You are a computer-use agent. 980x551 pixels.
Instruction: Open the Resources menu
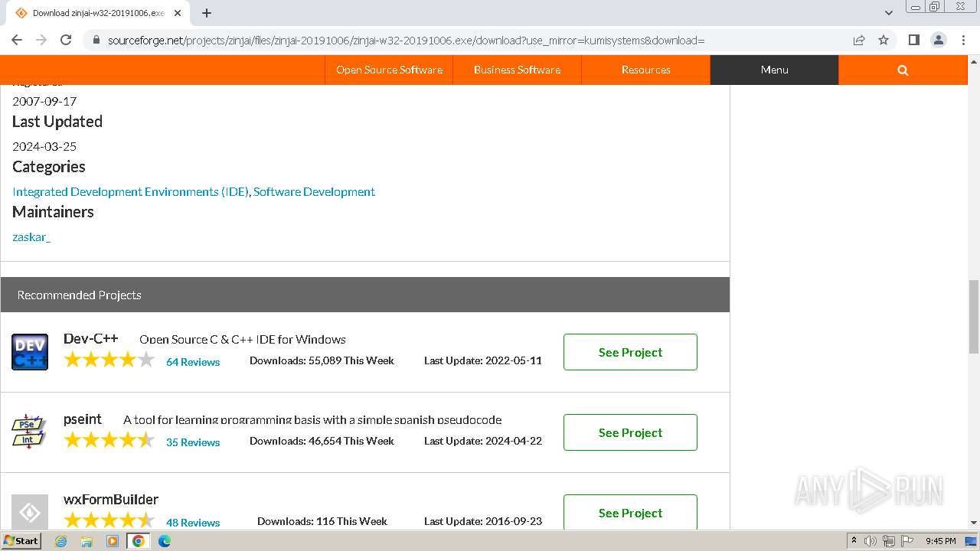tap(645, 70)
